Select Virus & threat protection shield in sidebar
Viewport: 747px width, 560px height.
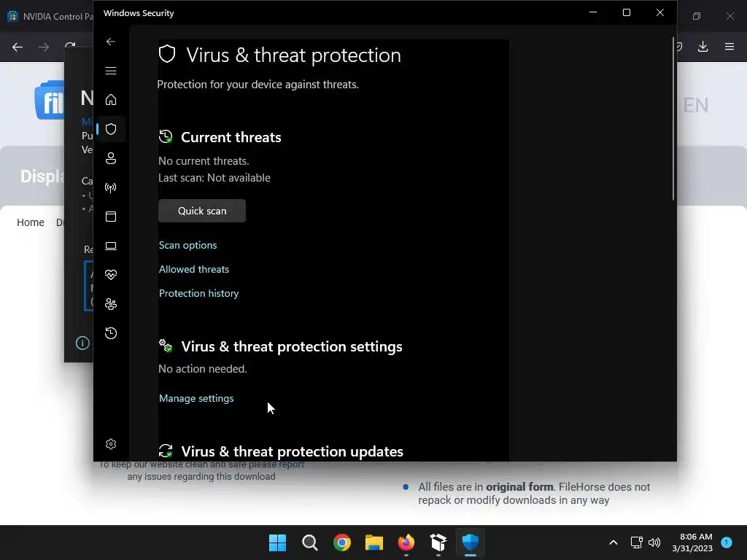pyautogui.click(x=111, y=129)
